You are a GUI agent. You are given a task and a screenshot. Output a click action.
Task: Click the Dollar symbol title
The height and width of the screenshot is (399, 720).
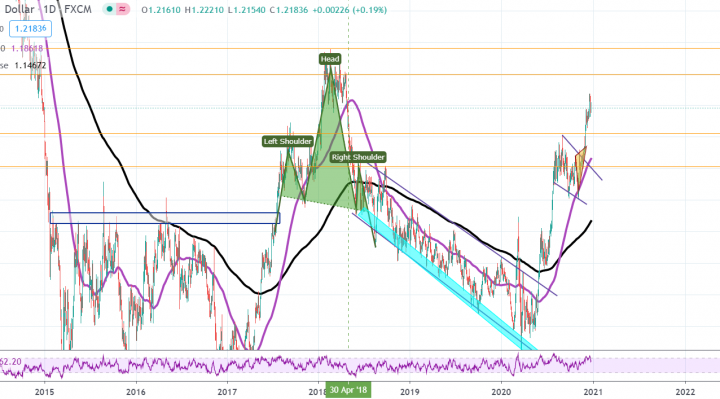[19, 9]
